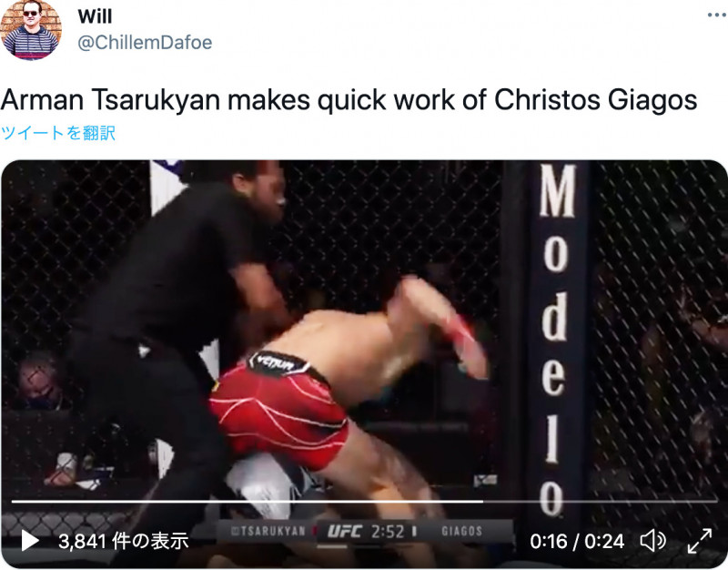Screen dimensions: 728x570
Task: Click the GIAGOS name on scoreboard
Action: [461, 531]
